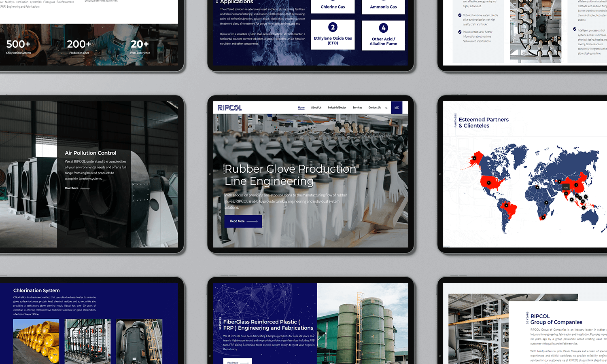Open the search magnifier in RIPCOL navbar
This screenshot has height=364, width=607.
(386, 108)
